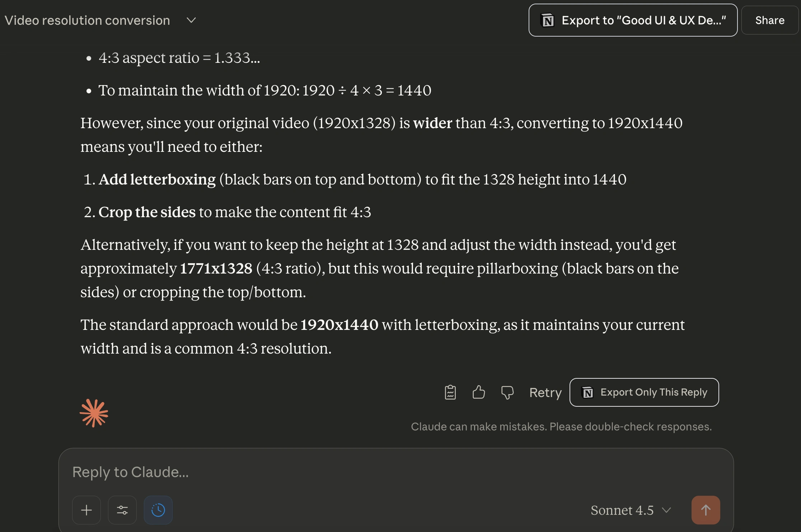Copy Claude's response using the clipboard icon

point(450,392)
